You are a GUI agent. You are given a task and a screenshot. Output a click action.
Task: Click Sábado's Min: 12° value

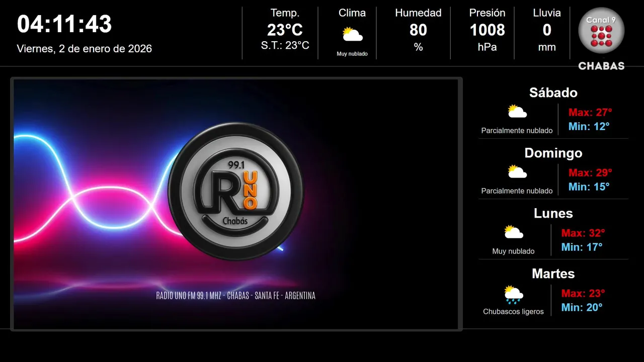coord(589,126)
